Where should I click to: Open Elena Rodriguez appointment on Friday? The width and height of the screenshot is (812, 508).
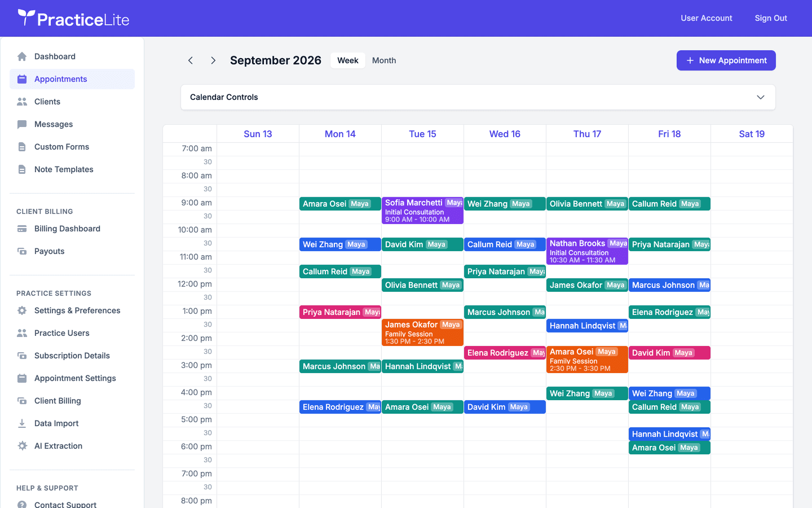click(669, 312)
